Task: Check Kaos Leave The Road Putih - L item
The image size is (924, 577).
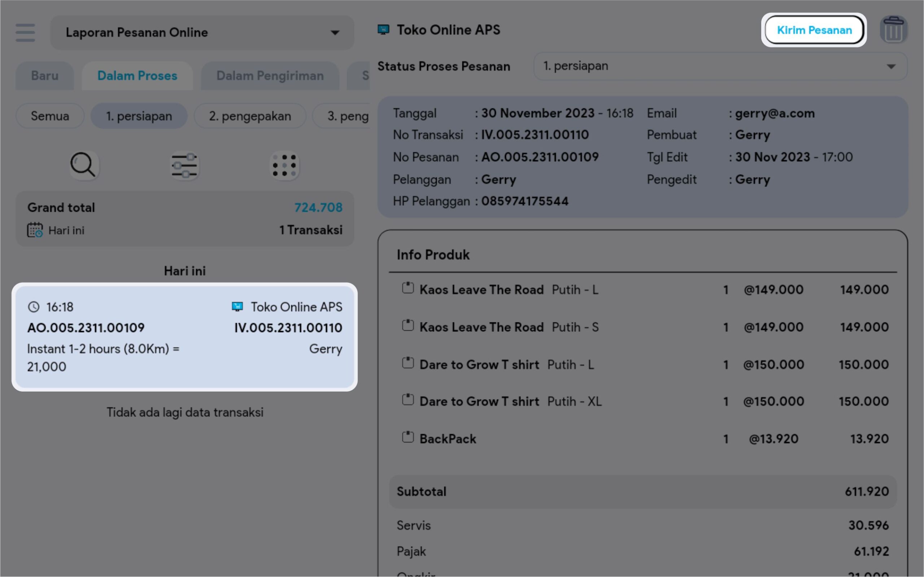Action: coord(408,288)
